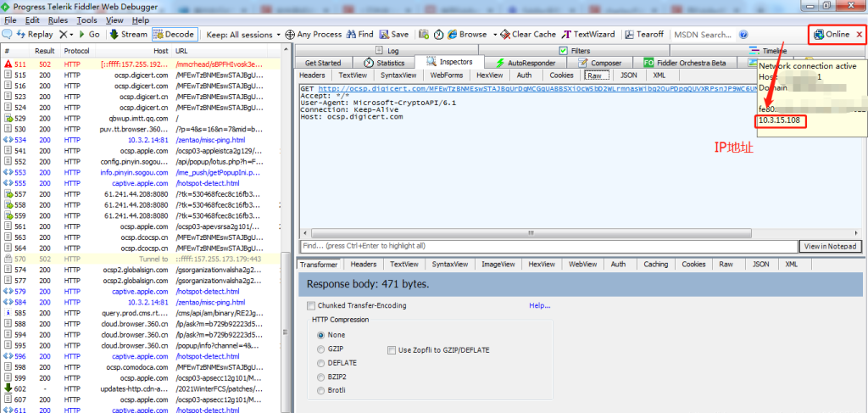
Task: Enable Chunked Transfer-Encoding checkbox
Action: (312, 305)
